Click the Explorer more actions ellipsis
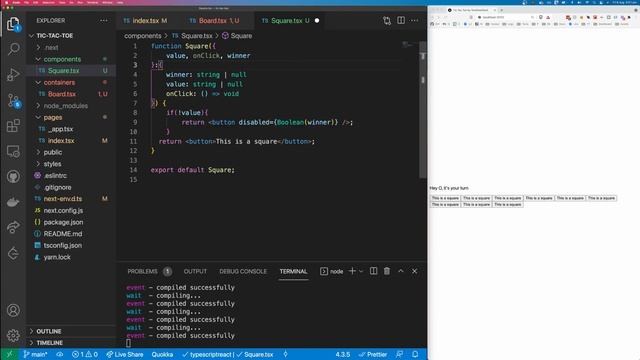This screenshot has width=640, height=360. click(x=104, y=20)
